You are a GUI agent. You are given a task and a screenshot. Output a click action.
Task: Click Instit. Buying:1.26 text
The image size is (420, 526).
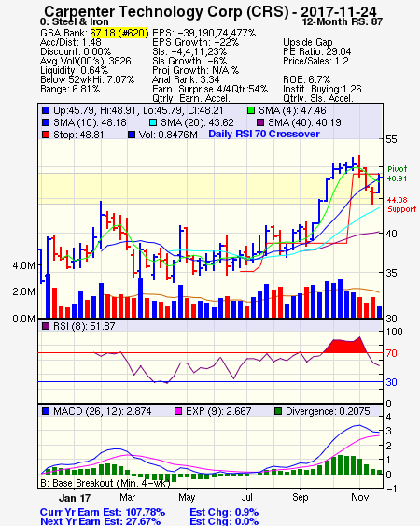pyautogui.click(x=322, y=90)
